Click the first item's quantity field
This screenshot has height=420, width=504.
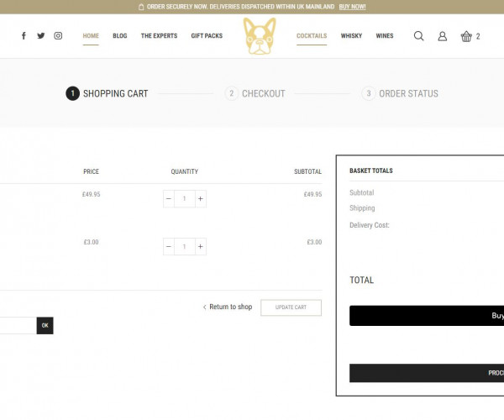coord(184,199)
